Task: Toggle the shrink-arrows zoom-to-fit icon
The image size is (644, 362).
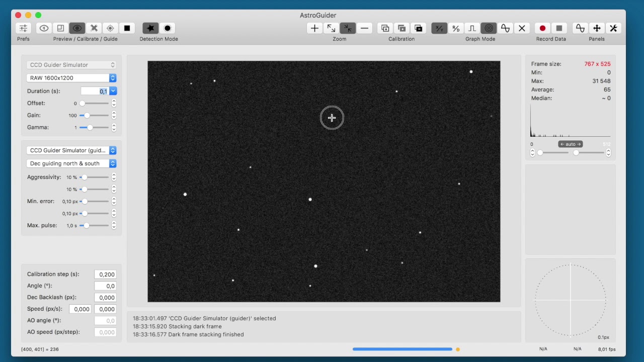Action: [348, 28]
